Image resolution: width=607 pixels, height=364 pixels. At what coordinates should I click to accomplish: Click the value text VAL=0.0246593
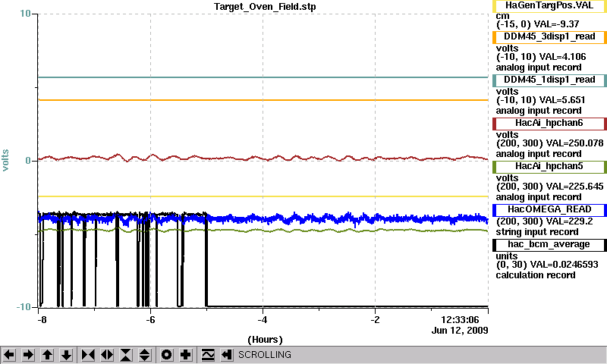[x=564, y=265]
